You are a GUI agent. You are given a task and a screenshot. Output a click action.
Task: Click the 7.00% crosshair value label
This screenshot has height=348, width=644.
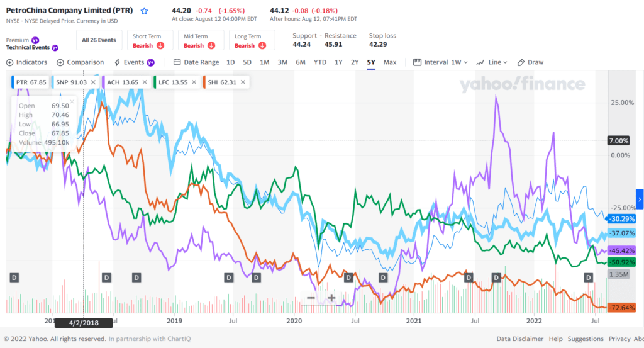[x=619, y=141]
